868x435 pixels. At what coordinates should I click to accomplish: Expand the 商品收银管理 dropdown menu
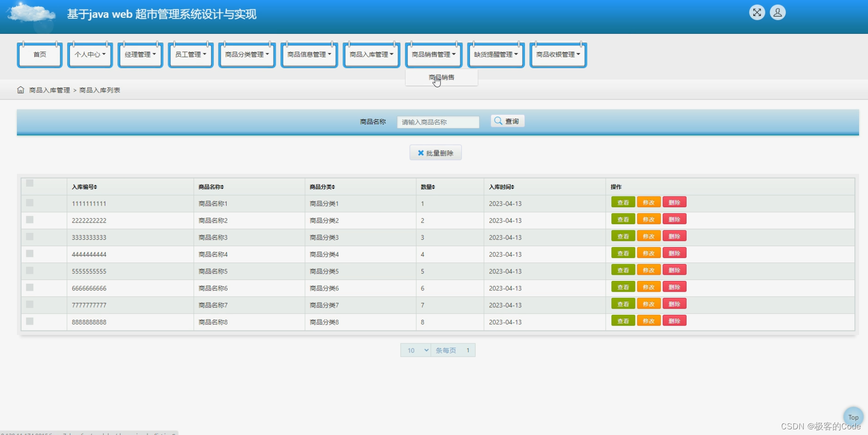[558, 55]
